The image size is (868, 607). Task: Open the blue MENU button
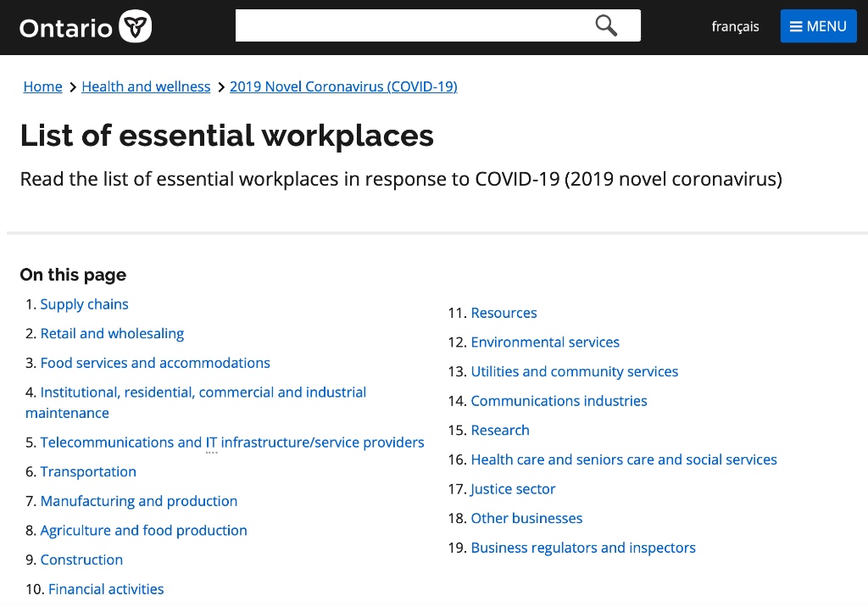point(818,26)
